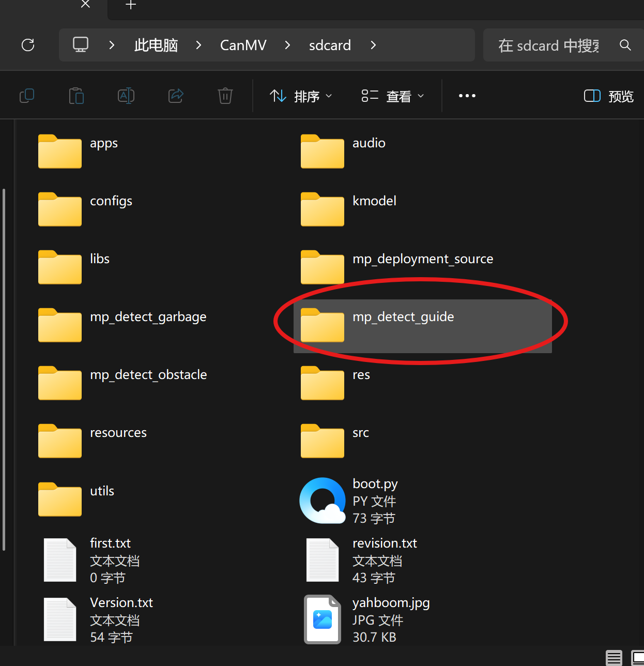Open the sort (排序) dropdown

click(x=301, y=96)
